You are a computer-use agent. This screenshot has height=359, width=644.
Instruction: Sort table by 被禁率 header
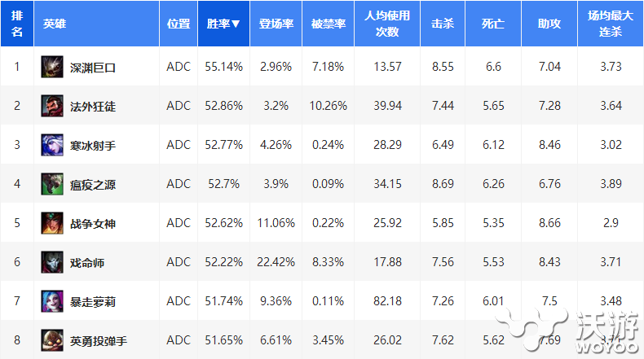(x=329, y=24)
